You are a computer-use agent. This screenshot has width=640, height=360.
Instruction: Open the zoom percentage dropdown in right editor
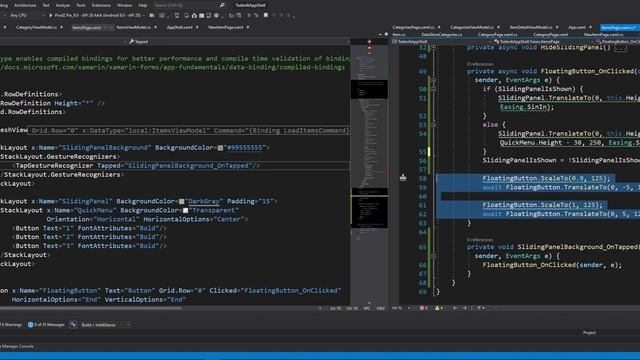409,308
